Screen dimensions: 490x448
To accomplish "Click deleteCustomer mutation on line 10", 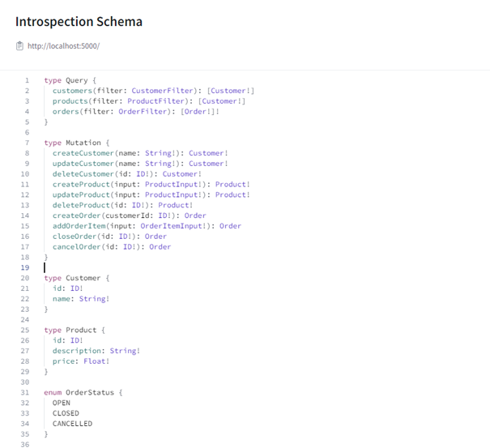I will point(83,174).
